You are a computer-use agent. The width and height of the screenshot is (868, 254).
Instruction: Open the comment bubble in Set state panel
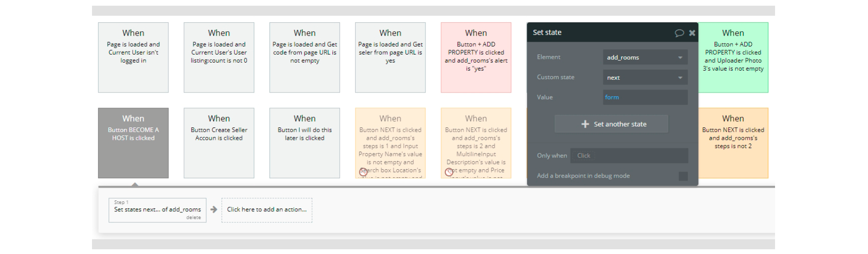679,33
